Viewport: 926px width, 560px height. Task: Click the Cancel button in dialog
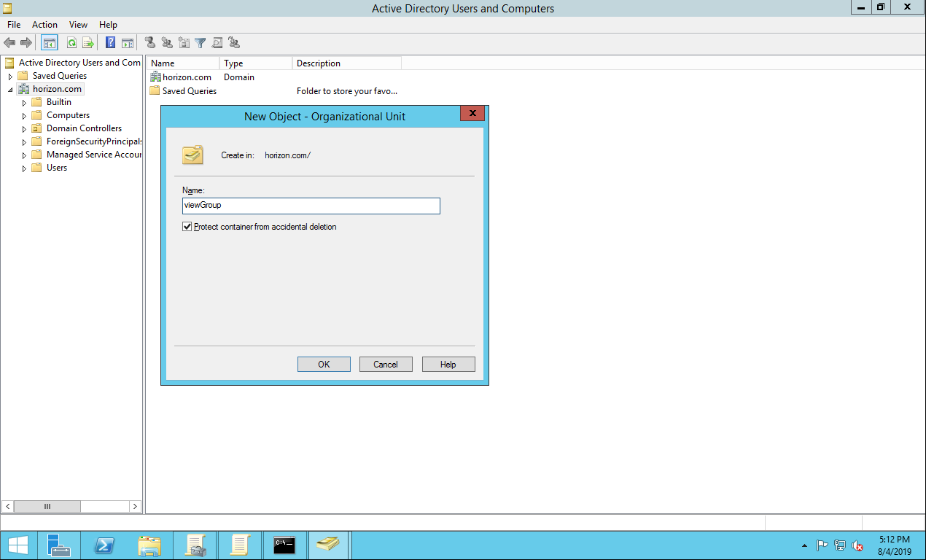386,365
